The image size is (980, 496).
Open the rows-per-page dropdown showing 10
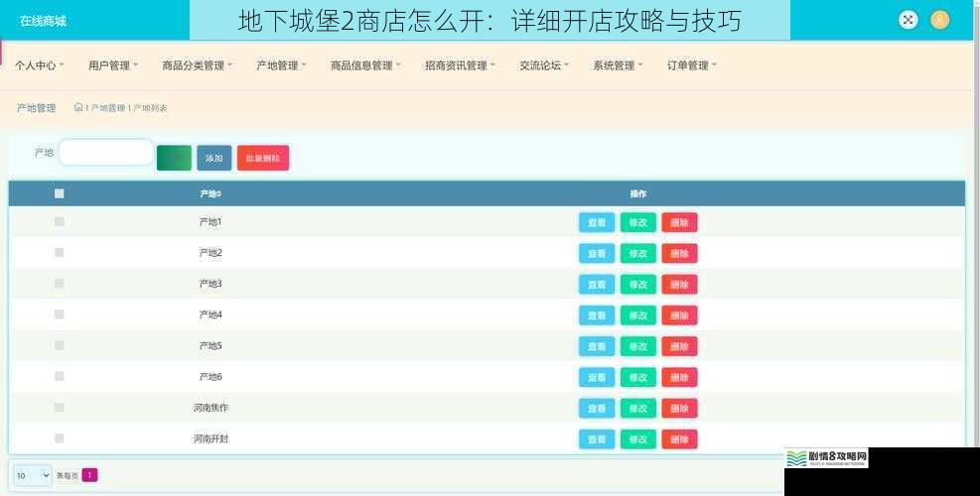click(33, 475)
